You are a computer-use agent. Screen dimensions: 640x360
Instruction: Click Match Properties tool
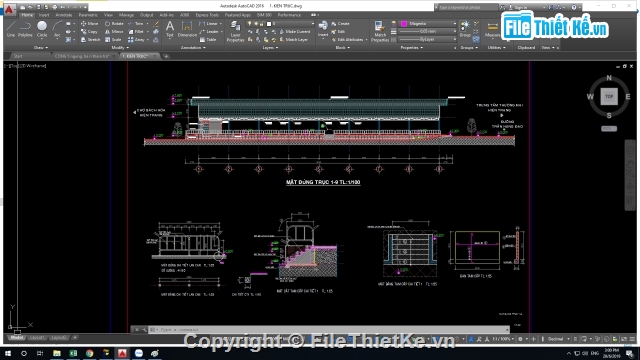click(379, 31)
